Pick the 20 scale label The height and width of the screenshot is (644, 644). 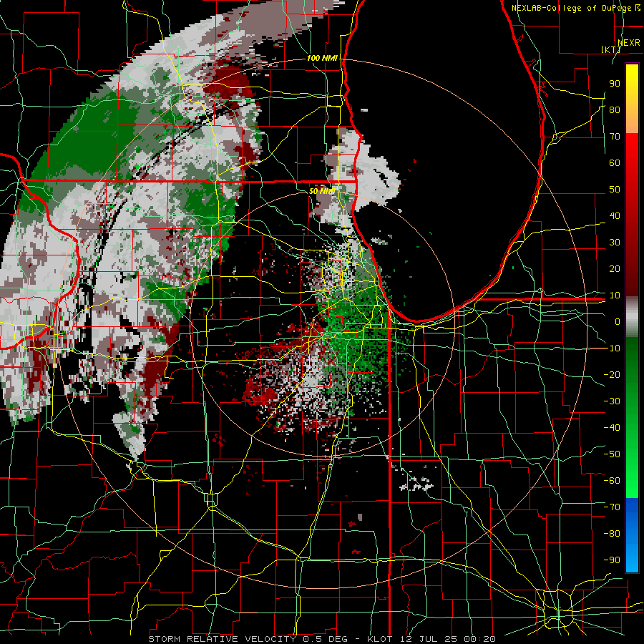click(x=615, y=269)
